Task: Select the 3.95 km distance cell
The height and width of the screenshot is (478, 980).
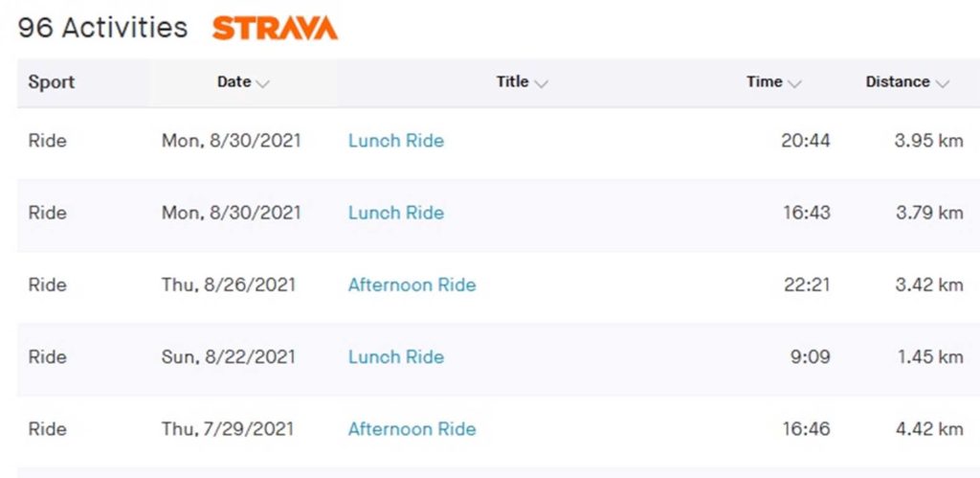Action: [x=928, y=141]
